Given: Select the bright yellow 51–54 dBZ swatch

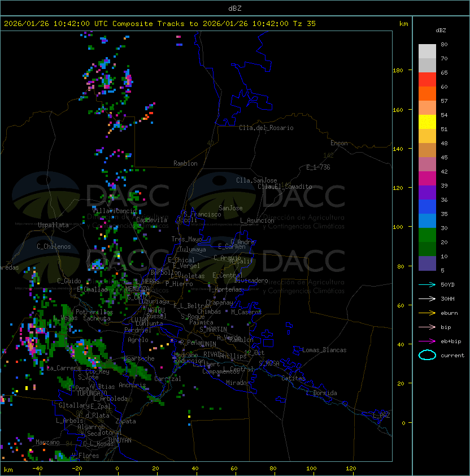Looking at the screenshot, I should (x=427, y=122).
